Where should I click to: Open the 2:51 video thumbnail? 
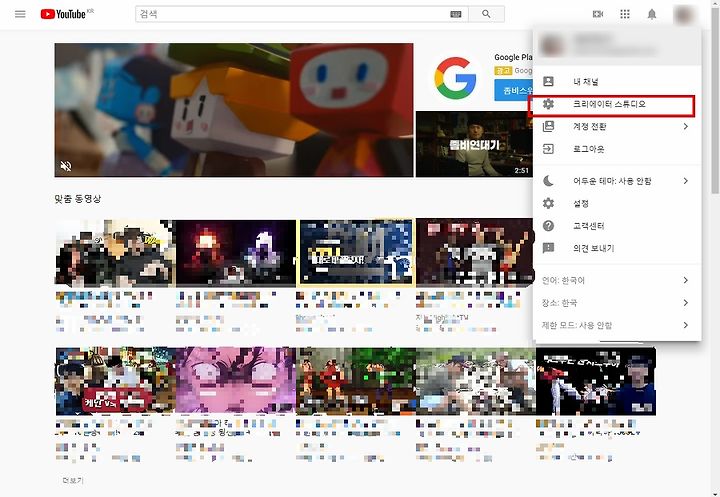(474, 144)
